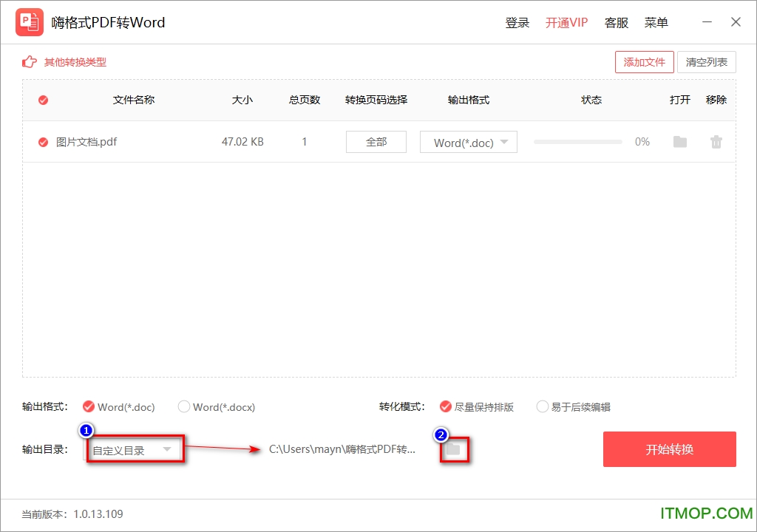Open the Word(*.doc) format dropdown in the row
Viewport: 757px width, 532px height.
[x=468, y=142]
